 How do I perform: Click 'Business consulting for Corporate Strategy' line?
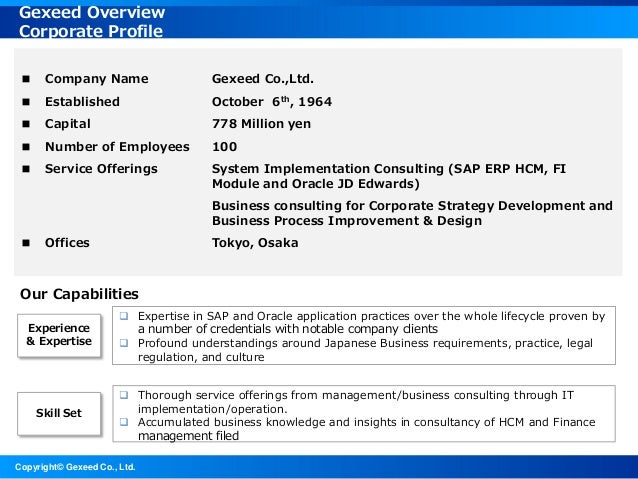tap(412, 206)
